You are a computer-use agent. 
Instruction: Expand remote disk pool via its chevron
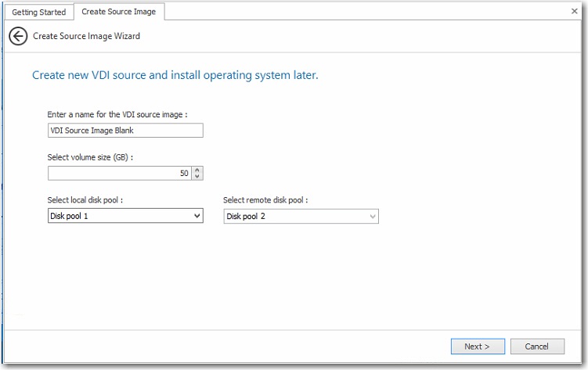point(372,216)
